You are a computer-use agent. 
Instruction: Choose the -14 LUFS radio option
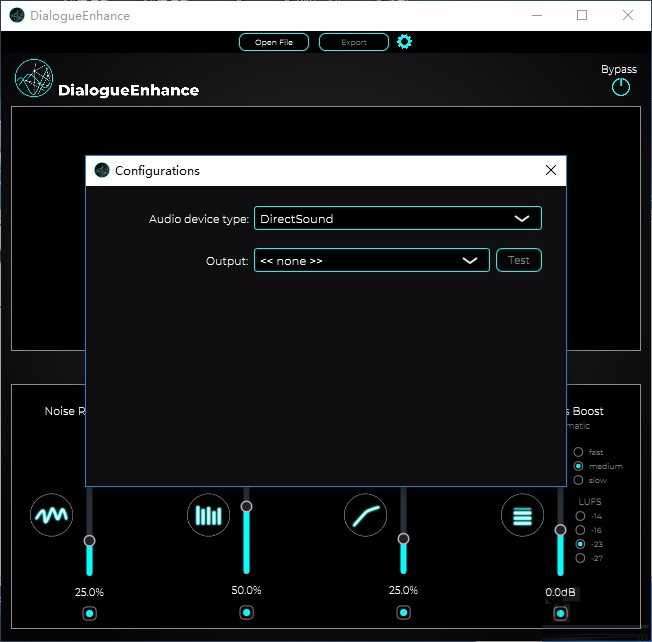click(580, 516)
